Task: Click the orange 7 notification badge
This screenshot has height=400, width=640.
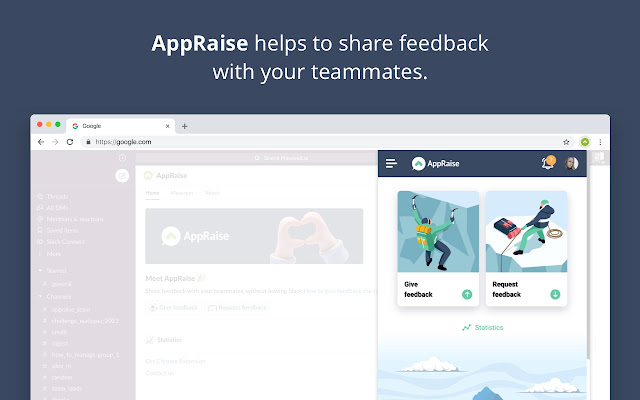Action: [551, 160]
